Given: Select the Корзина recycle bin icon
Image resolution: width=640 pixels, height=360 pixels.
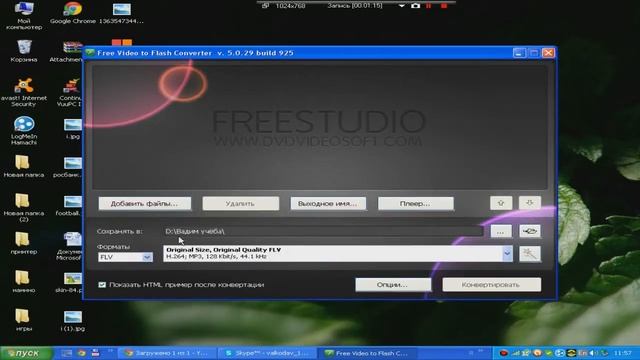Looking at the screenshot, I should [24, 51].
